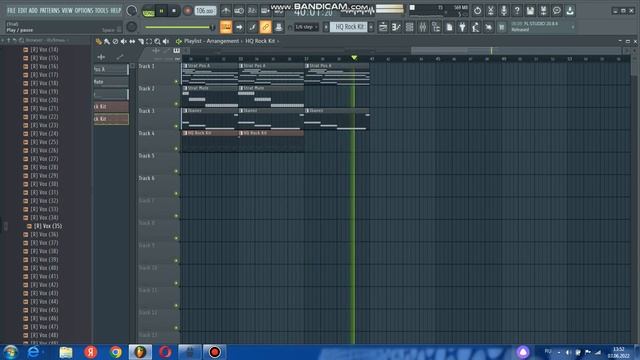Click the previous pattern arrow left of HQ Rock Kit

326,27
